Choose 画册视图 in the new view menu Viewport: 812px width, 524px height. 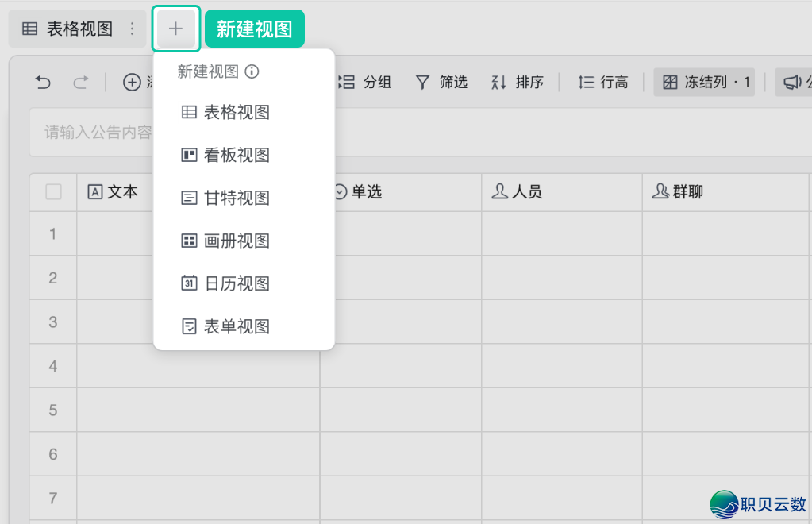pyautogui.click(x=244, y=241)
